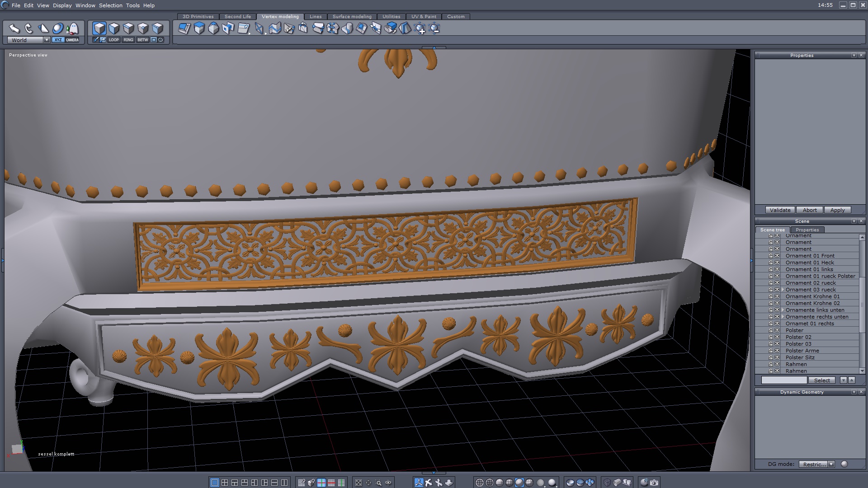The width and height of the screenshot is (868, 488).
Task: Expand Ornamente links unten group
Action: pos(783,310)
